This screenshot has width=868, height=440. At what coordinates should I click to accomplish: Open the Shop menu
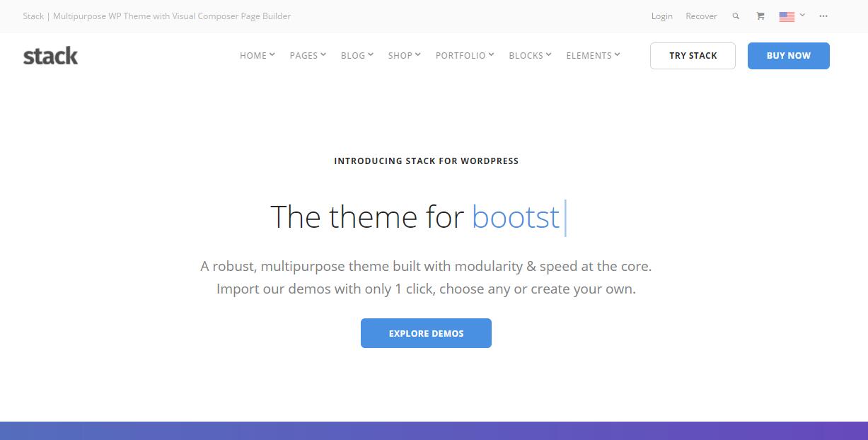pos(405,55)
